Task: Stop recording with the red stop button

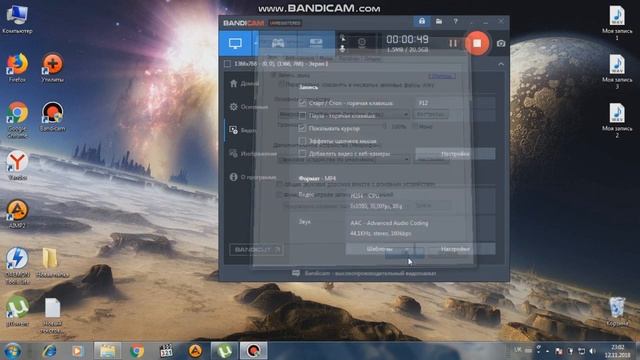Action: [477, 43]
